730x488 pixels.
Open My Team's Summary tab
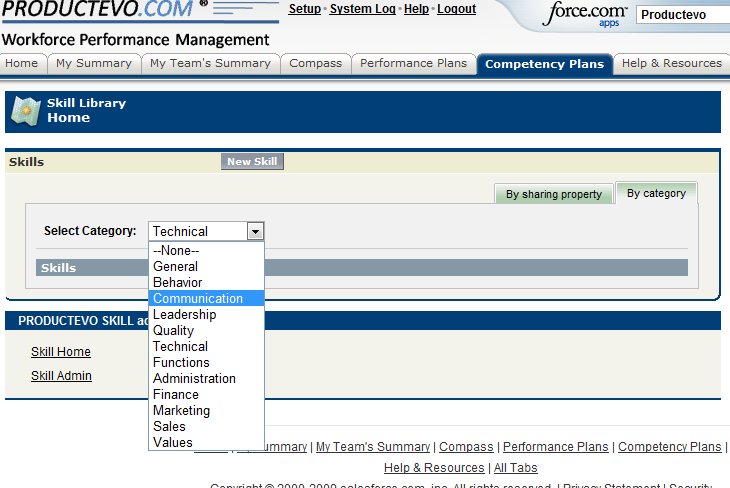click(210, 63)
